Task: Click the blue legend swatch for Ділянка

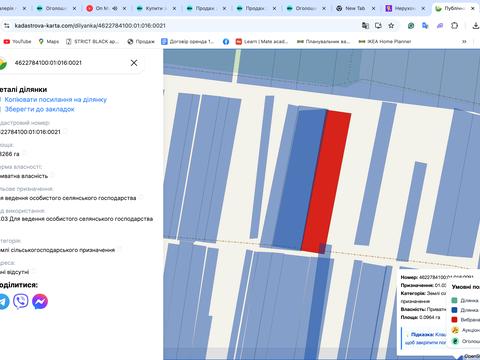Action: coord(454,310)
